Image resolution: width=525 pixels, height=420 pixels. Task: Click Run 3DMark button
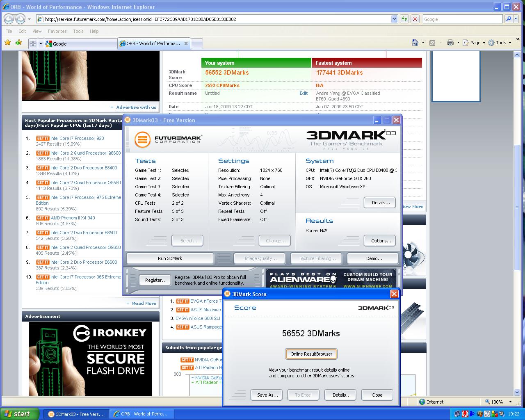pos(170,258)
